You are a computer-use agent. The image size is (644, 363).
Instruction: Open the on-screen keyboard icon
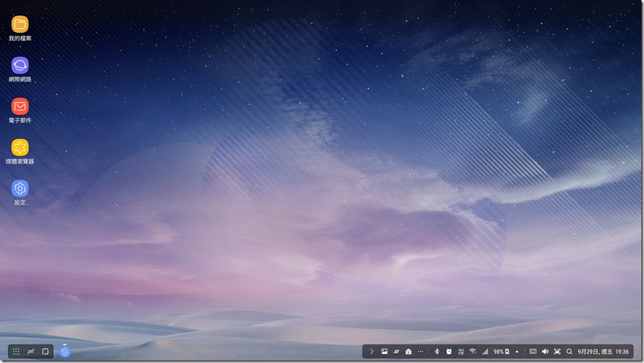pos(533,351)
